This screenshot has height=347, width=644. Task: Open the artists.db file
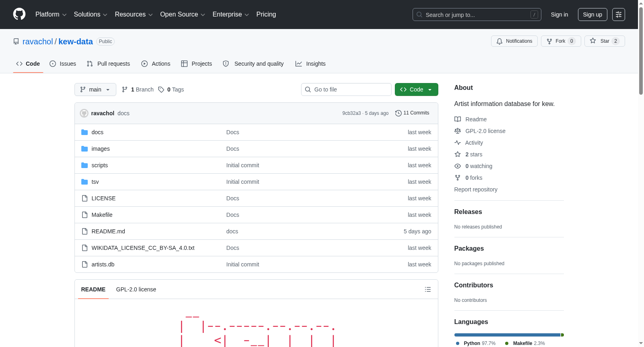103,264
